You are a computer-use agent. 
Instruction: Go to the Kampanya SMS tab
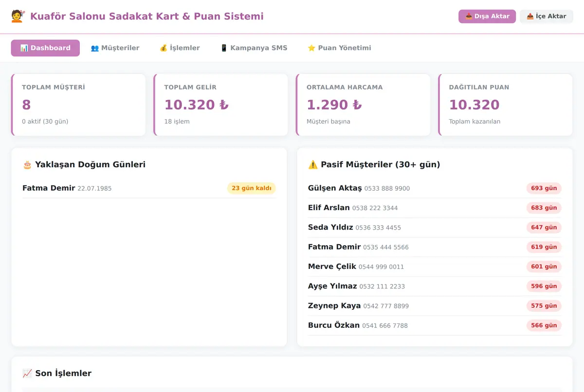[x=254, y=48]
